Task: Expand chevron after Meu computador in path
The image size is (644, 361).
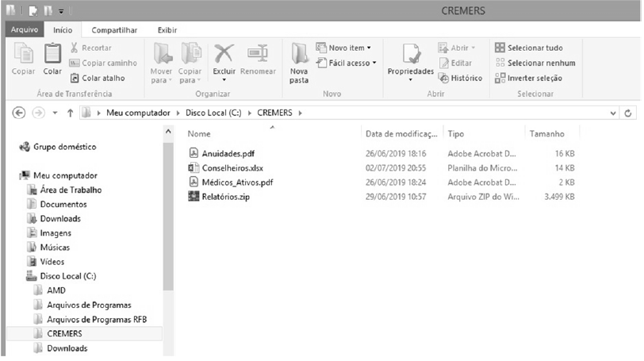Action: click(x=178, y=113)
